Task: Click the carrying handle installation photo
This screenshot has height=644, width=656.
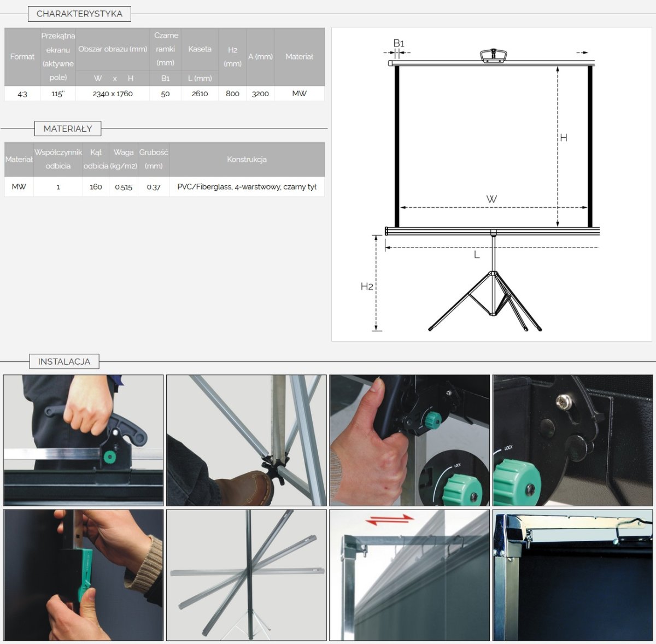Action: click(x=83, y=440)
